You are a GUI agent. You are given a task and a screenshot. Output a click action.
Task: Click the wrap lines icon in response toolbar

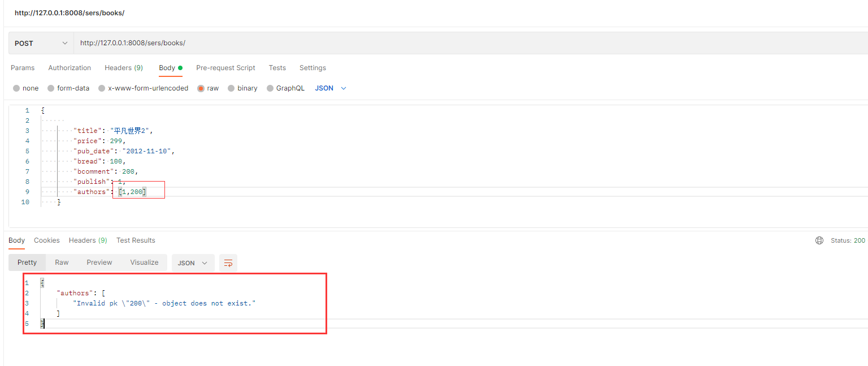point(228,263)
